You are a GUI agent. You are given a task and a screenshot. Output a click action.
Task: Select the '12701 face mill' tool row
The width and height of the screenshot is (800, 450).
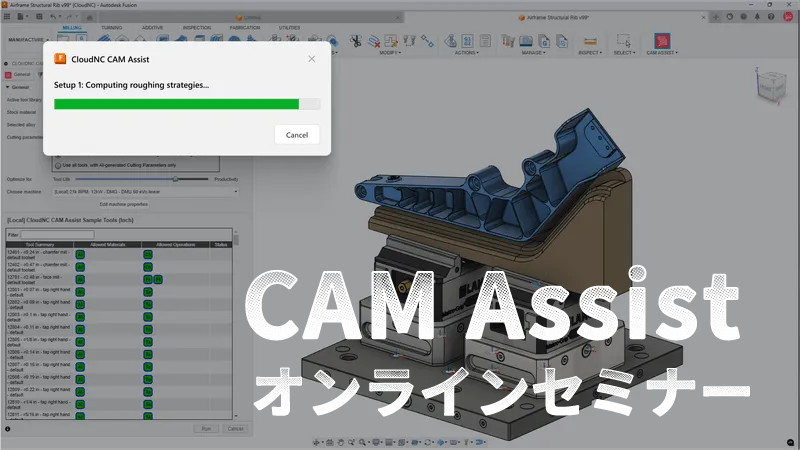119,280
